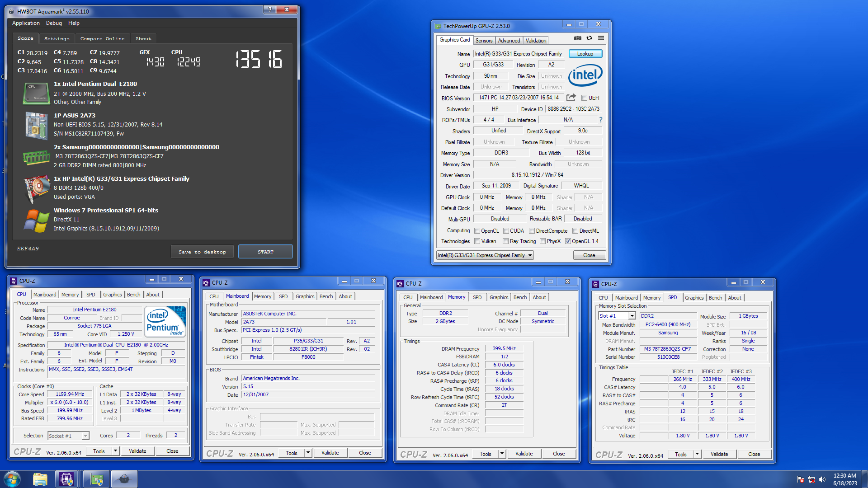Click the Close button in GPU-Z
Viewport: 868px width, 488px height.
(x=589, y=255)
